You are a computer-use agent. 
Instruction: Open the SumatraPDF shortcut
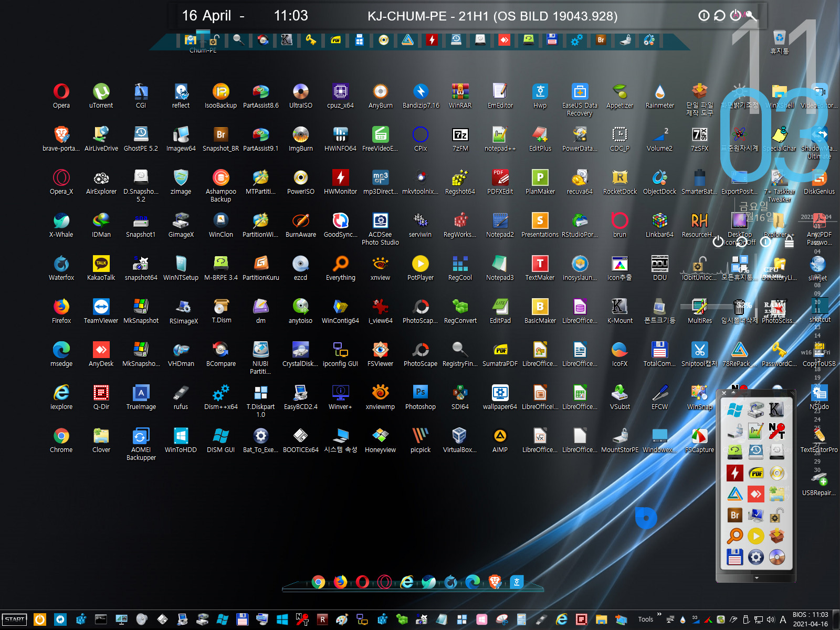500,354
